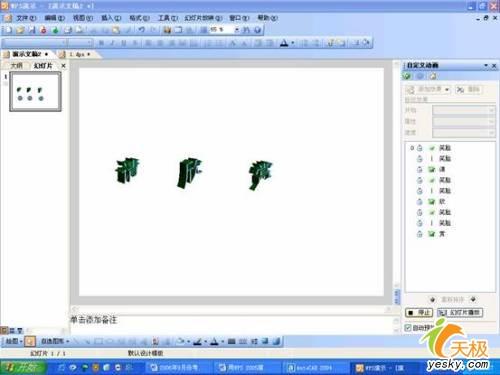Switch to the 大纲 outline tab

[x=17, y=66]
